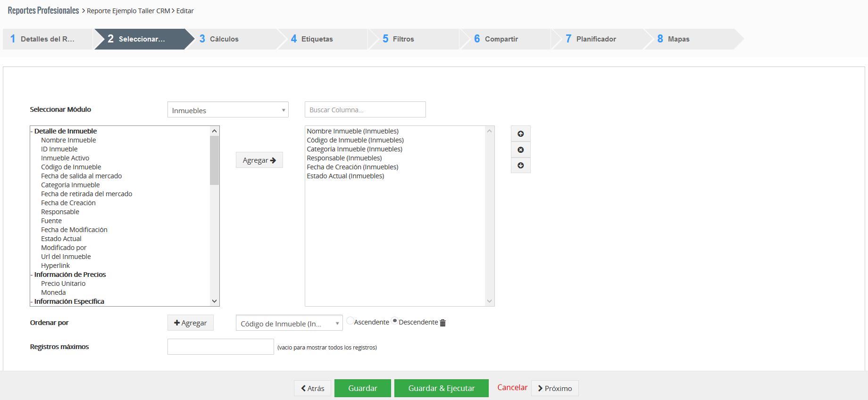Viewport: 868px width, 400px height.
Task: Delete the sort rule with trash icon
Action: pos(442,323)
